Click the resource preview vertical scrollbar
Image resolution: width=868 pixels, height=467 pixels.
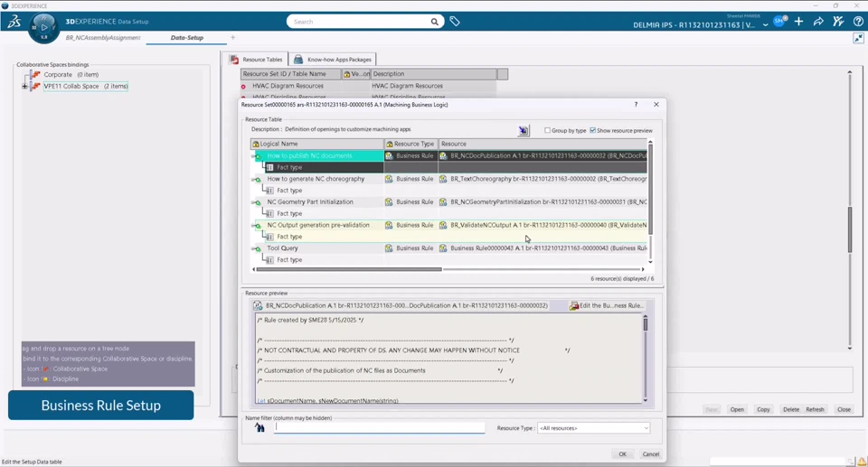pyautogui.click(x=646, y=323)
